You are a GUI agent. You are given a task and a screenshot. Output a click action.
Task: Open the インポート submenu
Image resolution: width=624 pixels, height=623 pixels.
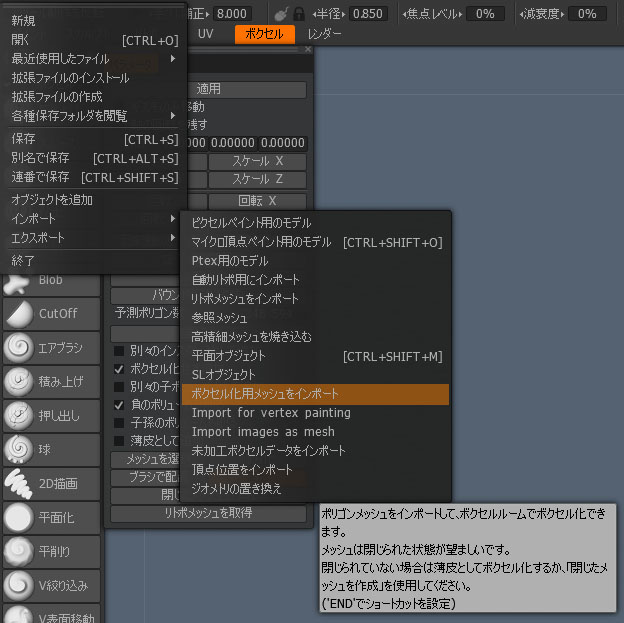94,219
